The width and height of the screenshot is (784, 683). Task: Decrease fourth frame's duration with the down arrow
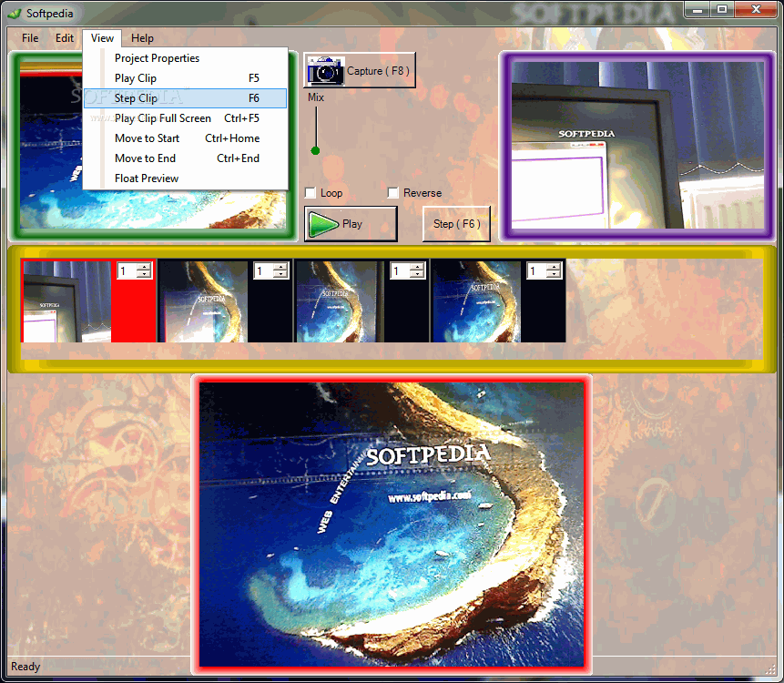[554, 274]
